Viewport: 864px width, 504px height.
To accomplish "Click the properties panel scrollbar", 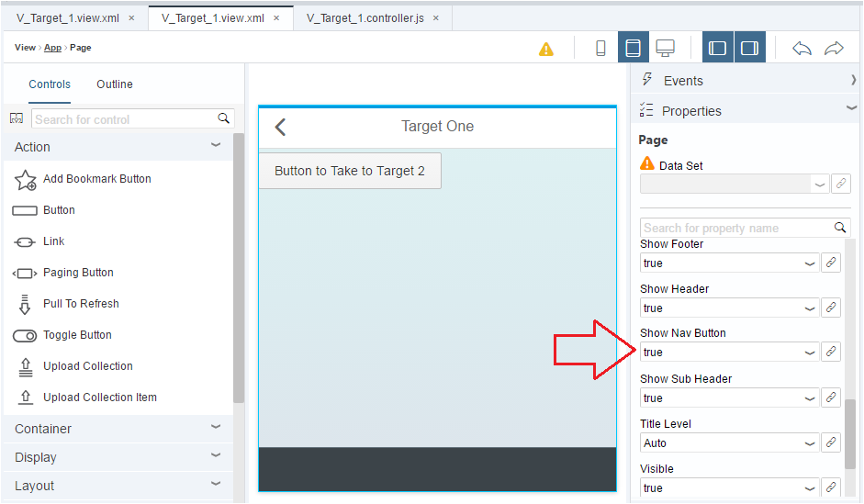I will click(x=850, y=433).
